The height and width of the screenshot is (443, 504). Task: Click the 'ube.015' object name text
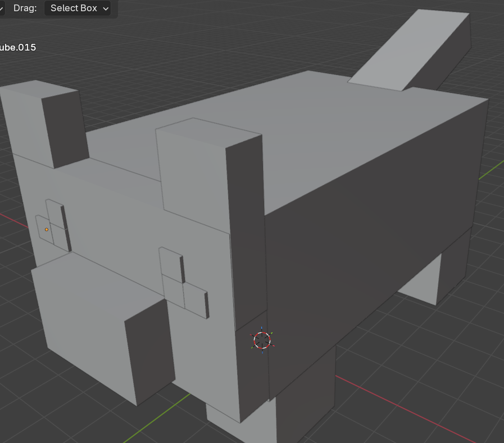[x=18, y=47]
